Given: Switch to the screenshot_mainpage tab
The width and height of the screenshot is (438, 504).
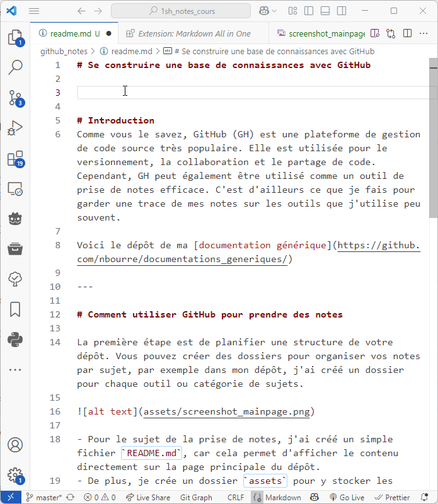Looking at the screenshot, I should coord(321,33).
